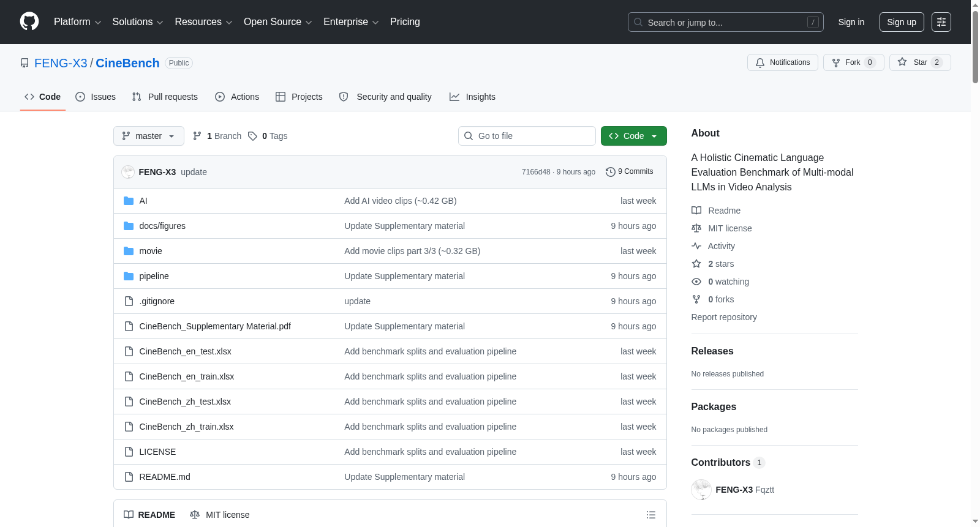Click the Search or jump to field
The image size is (980, 527).
[x=726, y=22]
